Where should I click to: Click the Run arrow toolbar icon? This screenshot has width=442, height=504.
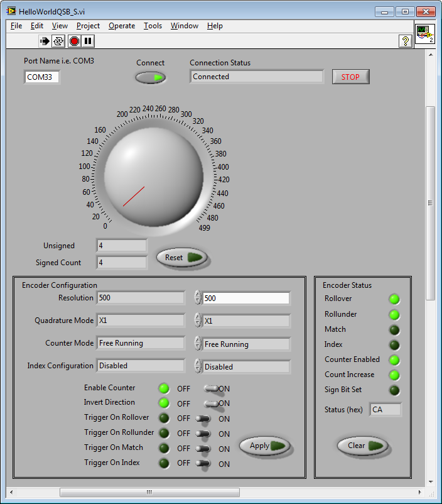(45, 41)
